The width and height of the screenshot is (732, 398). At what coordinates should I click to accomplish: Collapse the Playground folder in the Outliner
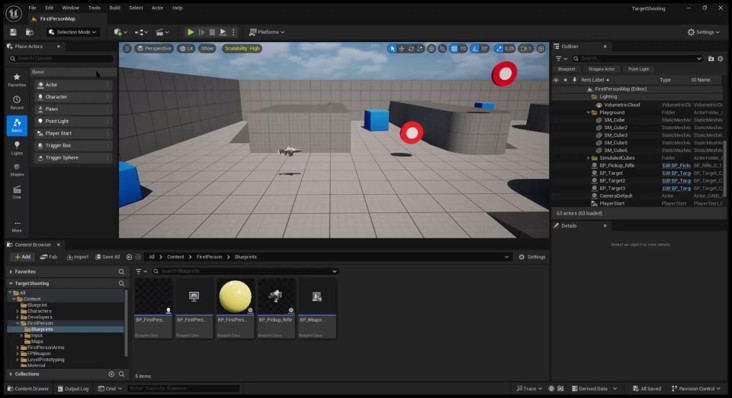[x=588, y=112]
